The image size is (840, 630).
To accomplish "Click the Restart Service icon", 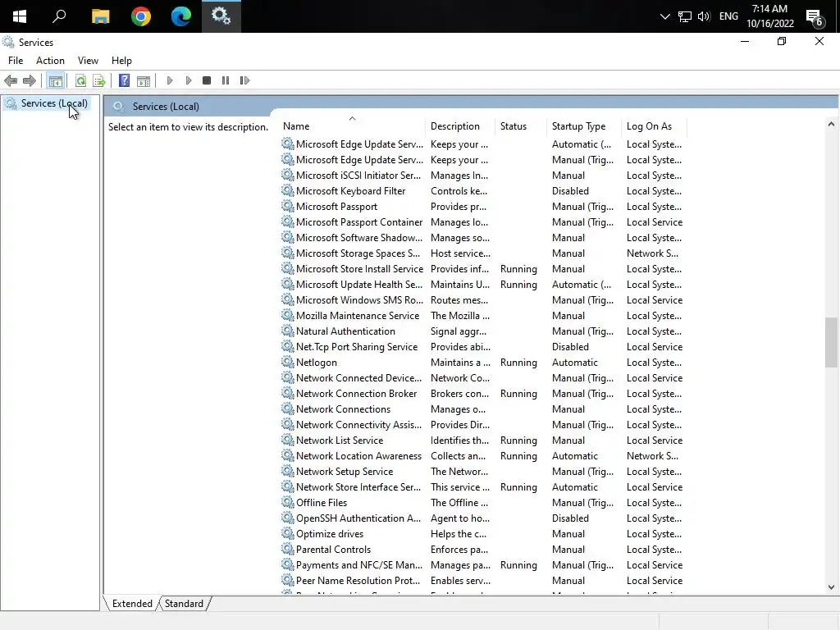I will coord(244,80).
